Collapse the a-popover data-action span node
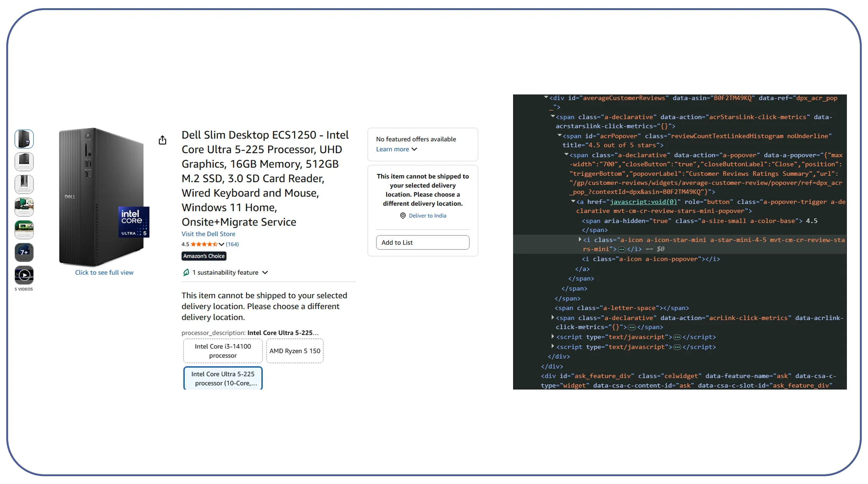Viewport: 868px width, 484px height. pyautogui.click(x=566, y=155)
